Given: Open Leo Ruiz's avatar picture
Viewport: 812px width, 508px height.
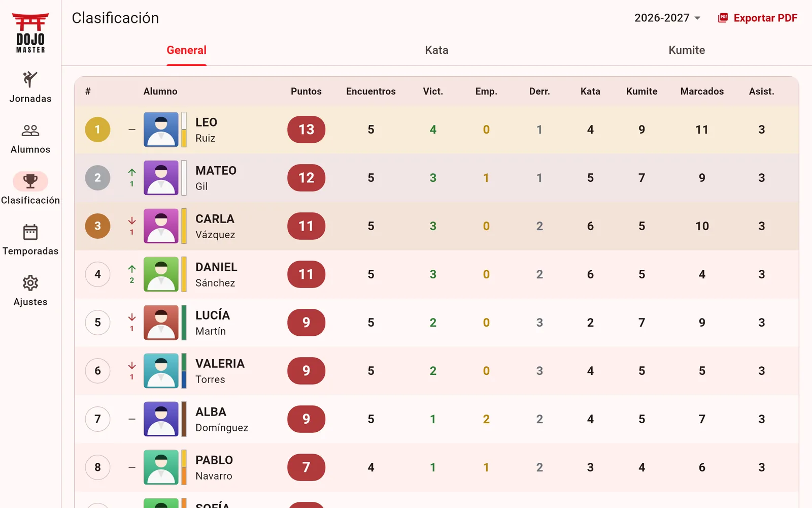Looking at the screenshot, I should [x=161, y=130].
